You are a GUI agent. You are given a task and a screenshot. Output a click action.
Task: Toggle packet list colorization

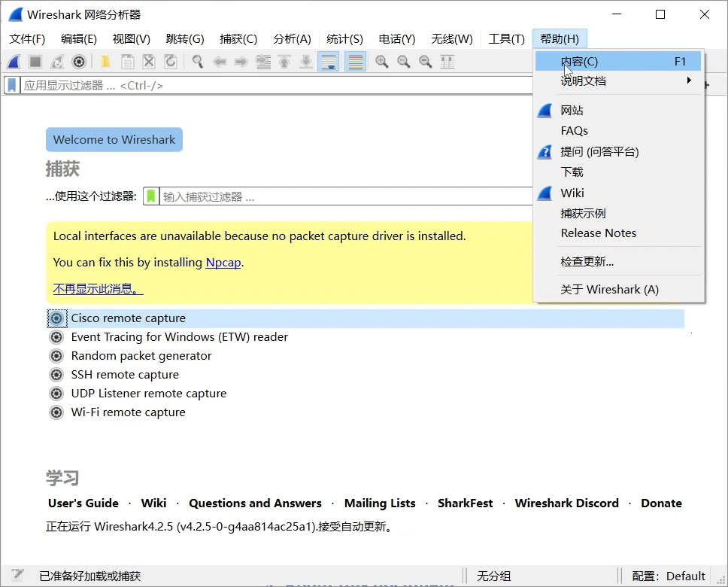pos(356,62)
